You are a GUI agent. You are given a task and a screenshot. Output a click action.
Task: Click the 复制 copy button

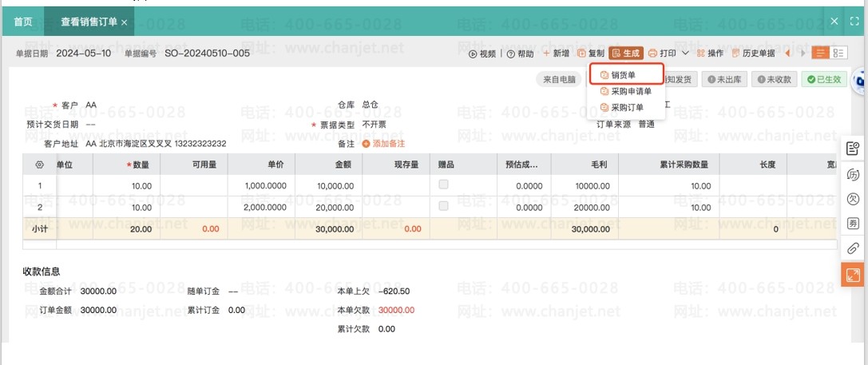coord(591,54)
